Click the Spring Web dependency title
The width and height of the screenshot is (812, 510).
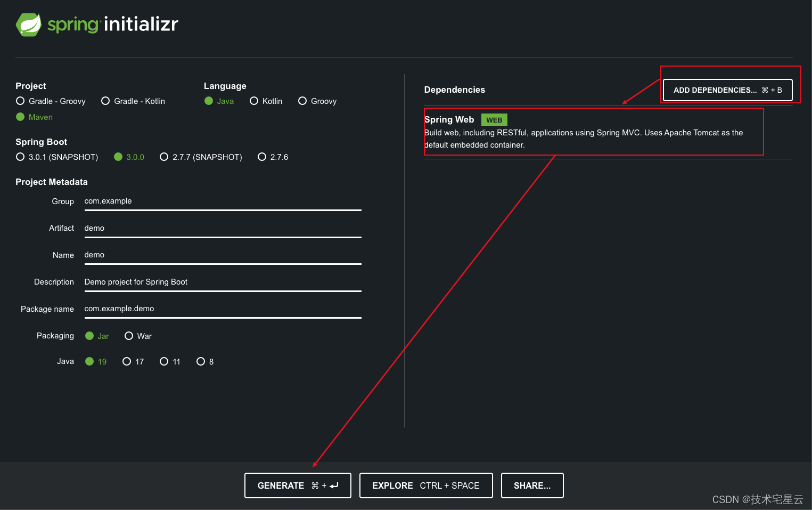449,120
